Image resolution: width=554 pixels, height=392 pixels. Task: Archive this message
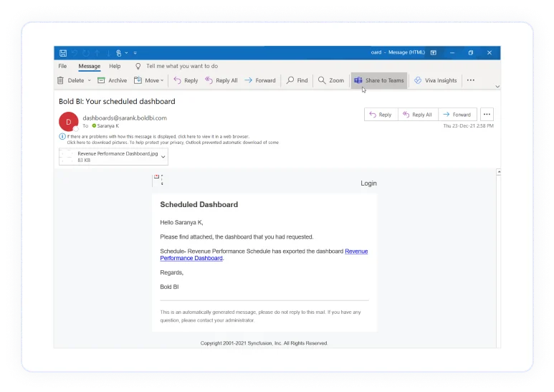coord(112,80)
